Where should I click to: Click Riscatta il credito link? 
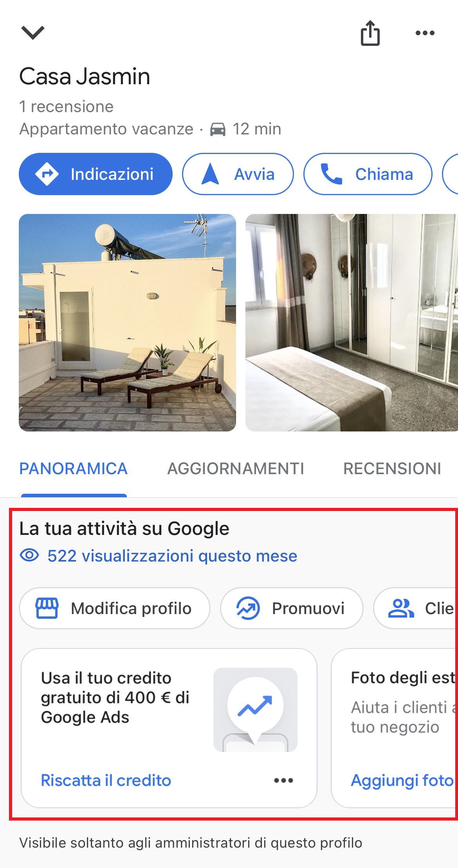coord(106,780)
